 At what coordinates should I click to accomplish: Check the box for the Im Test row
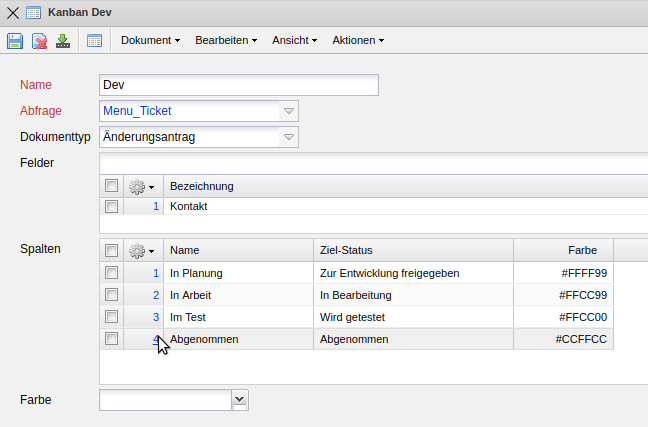point(112,317)
